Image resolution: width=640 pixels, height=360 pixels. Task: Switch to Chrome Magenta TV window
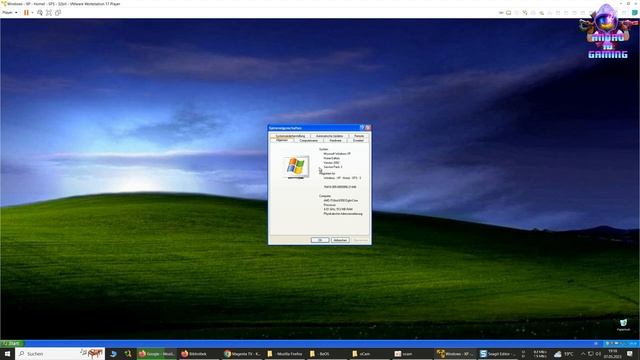(x=242, y=353)
